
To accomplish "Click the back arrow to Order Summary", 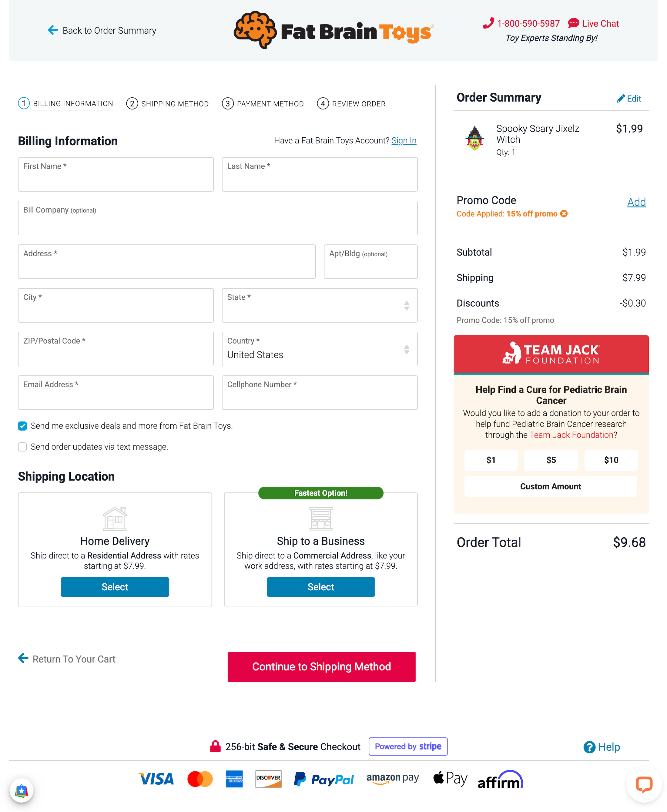I will tap(53, 30).
